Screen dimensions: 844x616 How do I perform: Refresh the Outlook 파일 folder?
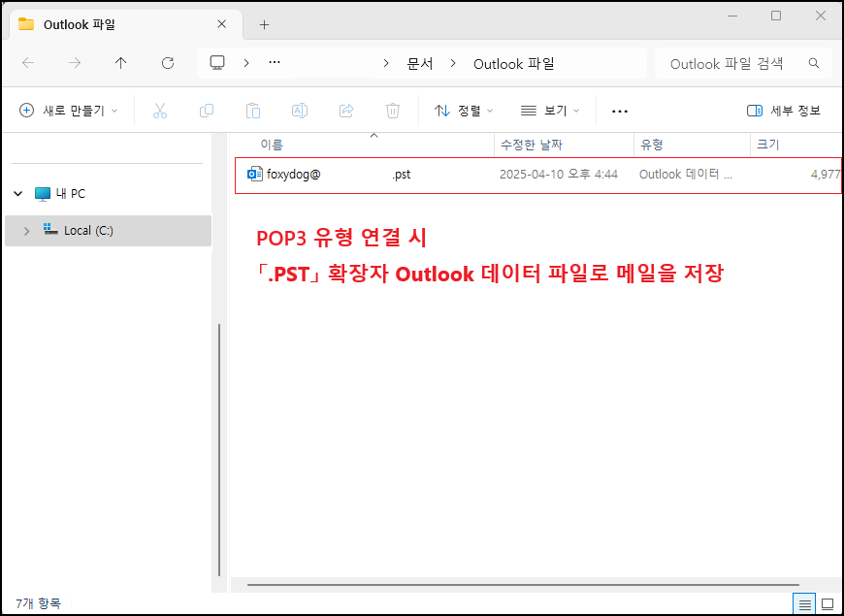168,63
